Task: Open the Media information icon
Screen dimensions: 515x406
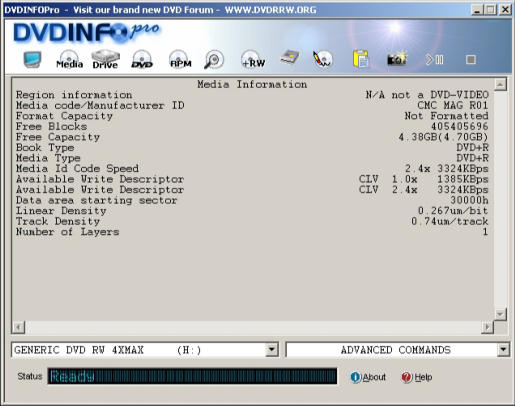Action: point(69,59)
